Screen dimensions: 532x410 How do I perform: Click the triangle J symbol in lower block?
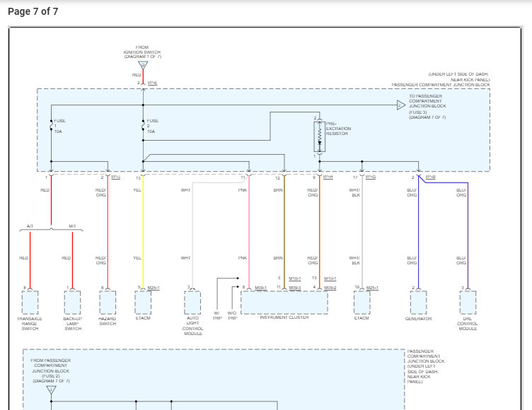pos(51,390)
